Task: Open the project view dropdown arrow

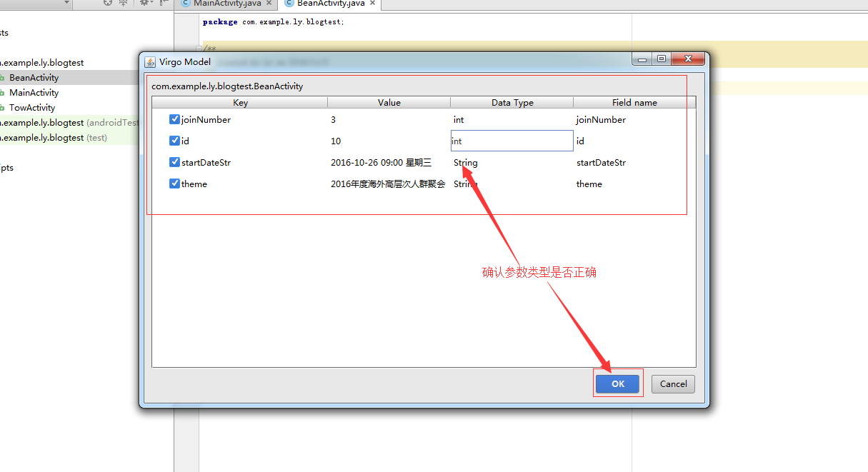Action: coord(67,3)
